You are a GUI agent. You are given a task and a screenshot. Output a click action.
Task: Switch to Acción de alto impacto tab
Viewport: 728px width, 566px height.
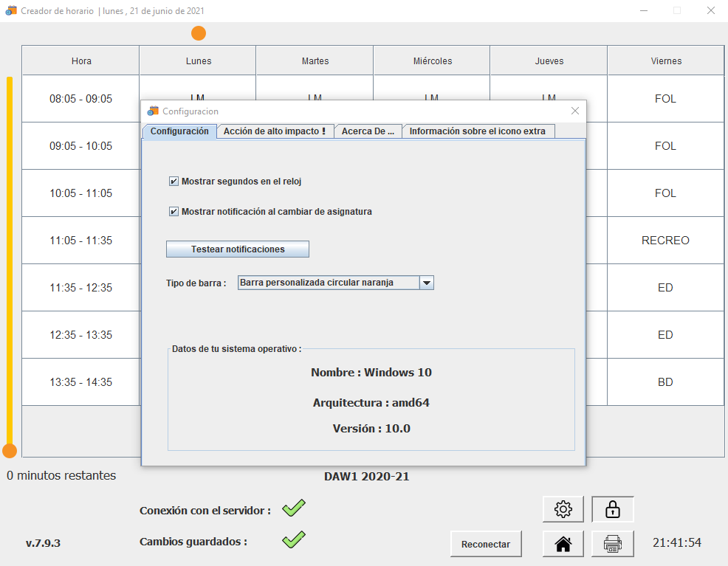click(274, 131)
